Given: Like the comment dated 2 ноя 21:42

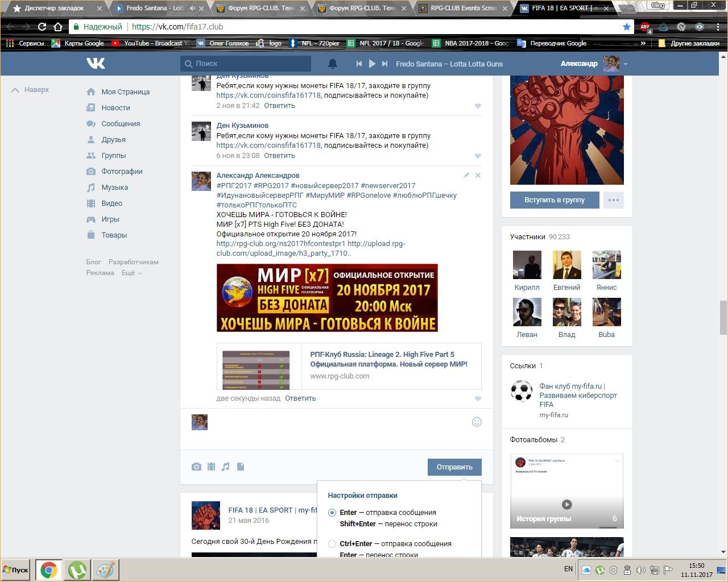Looking at the screenshot, I should click(x=478, y=106).
